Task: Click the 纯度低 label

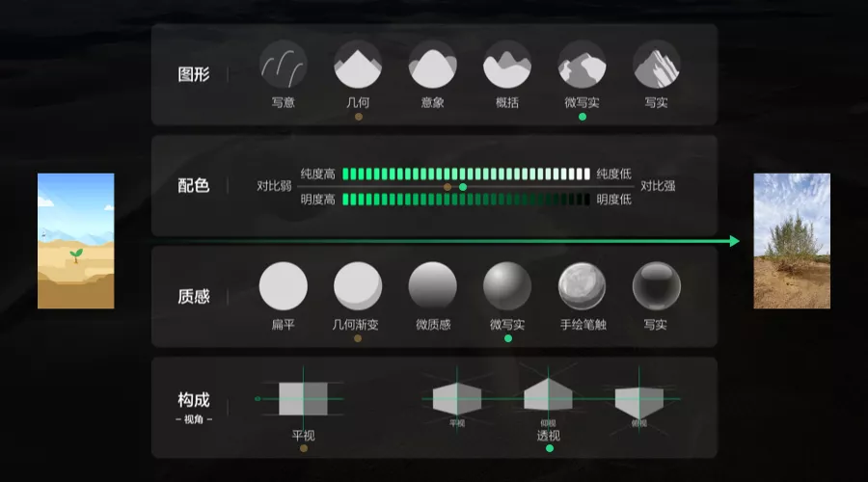Action: click(614, 174)
